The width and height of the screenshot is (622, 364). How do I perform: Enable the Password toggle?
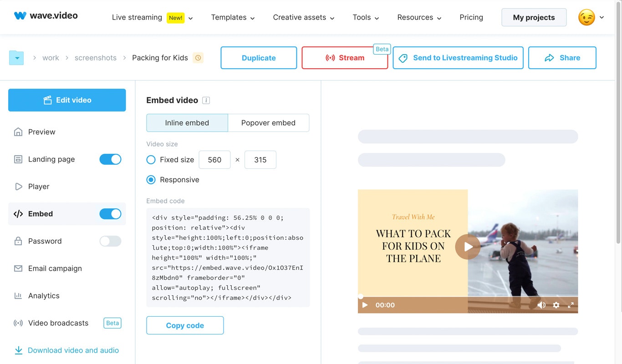click(x=110, y=241)
